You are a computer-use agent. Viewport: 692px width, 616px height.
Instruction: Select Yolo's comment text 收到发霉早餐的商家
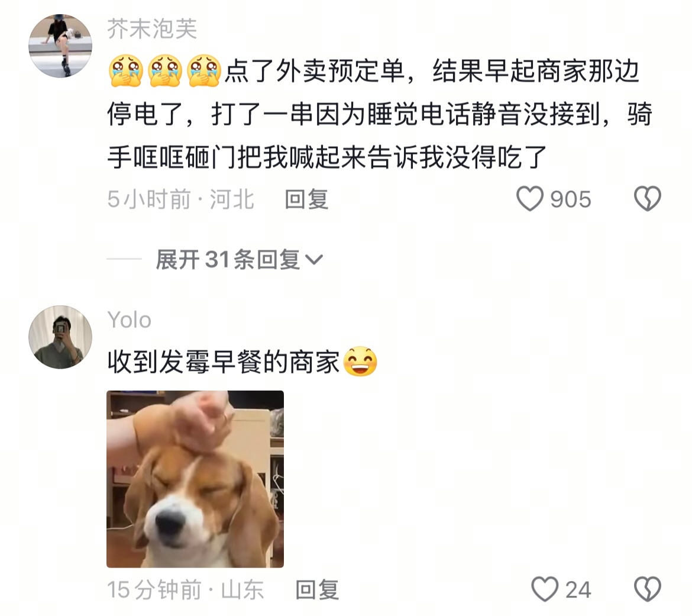224,362
